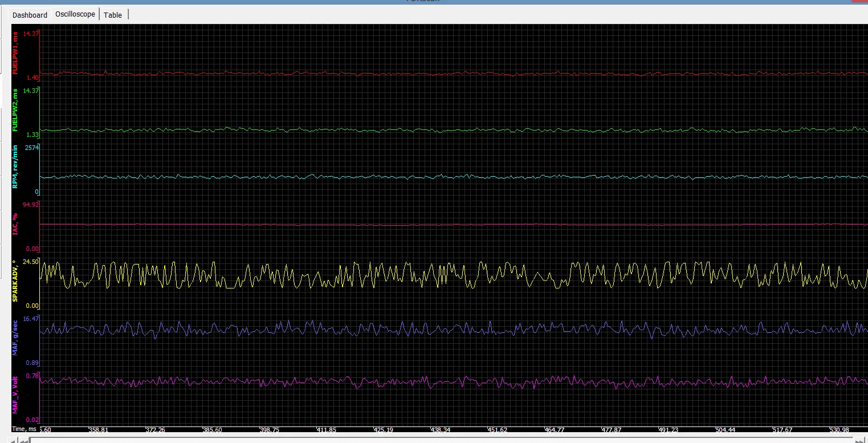Click the 1.40 FUELPW1 minimum value
This screenshot has height=443, width=868.
32,77
